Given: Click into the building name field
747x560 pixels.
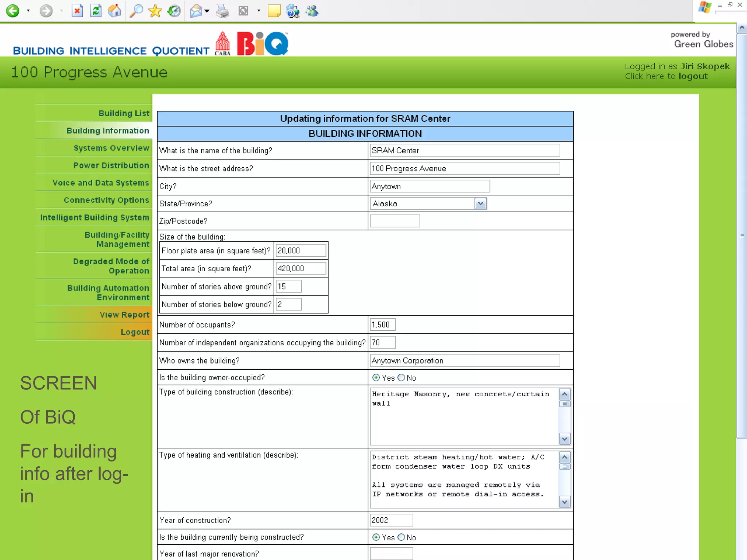Looking at the screenshot, I should [465, 150].
